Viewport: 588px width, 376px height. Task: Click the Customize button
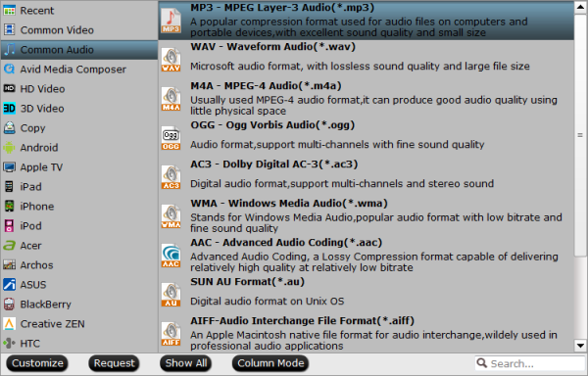pos(37,363)
